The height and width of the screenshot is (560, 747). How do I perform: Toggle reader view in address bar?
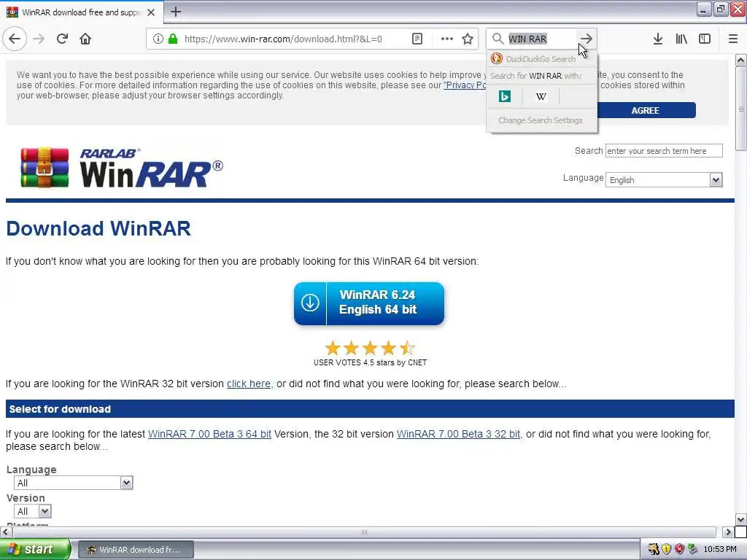tap(417, 39)
